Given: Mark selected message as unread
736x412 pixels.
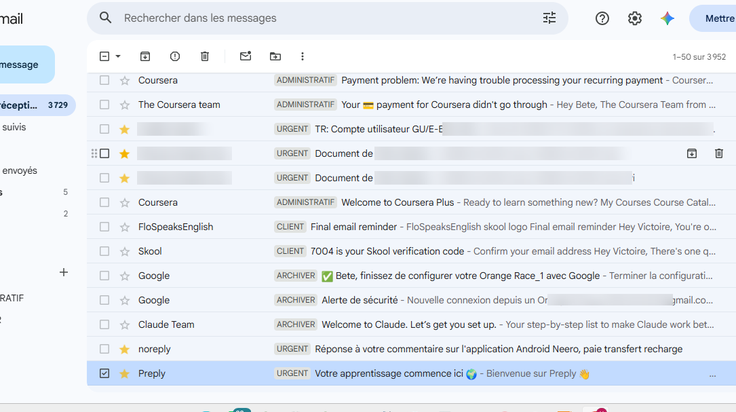Looking at the screenshot, I should [x=245, y=56].
